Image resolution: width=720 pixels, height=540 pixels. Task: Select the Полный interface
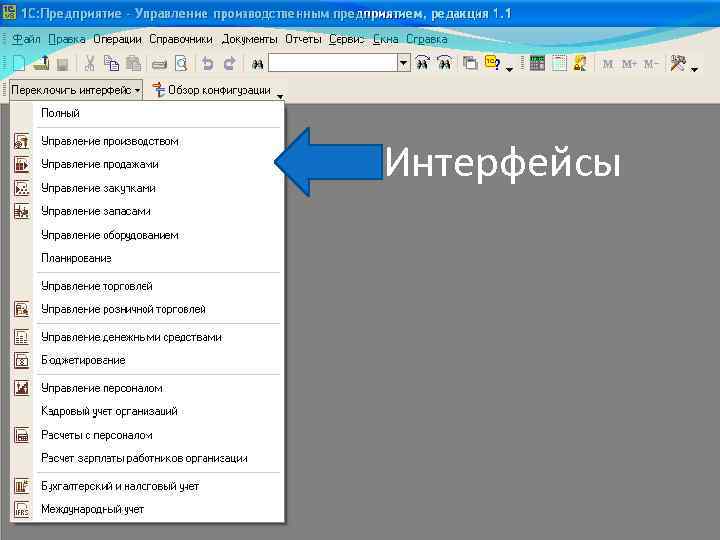147,113
